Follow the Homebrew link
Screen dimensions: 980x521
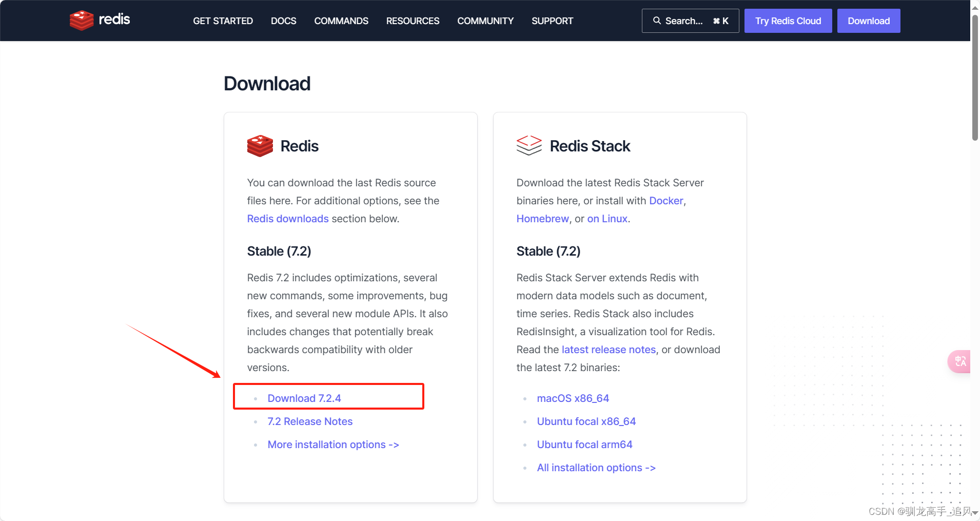pos(542,219)
